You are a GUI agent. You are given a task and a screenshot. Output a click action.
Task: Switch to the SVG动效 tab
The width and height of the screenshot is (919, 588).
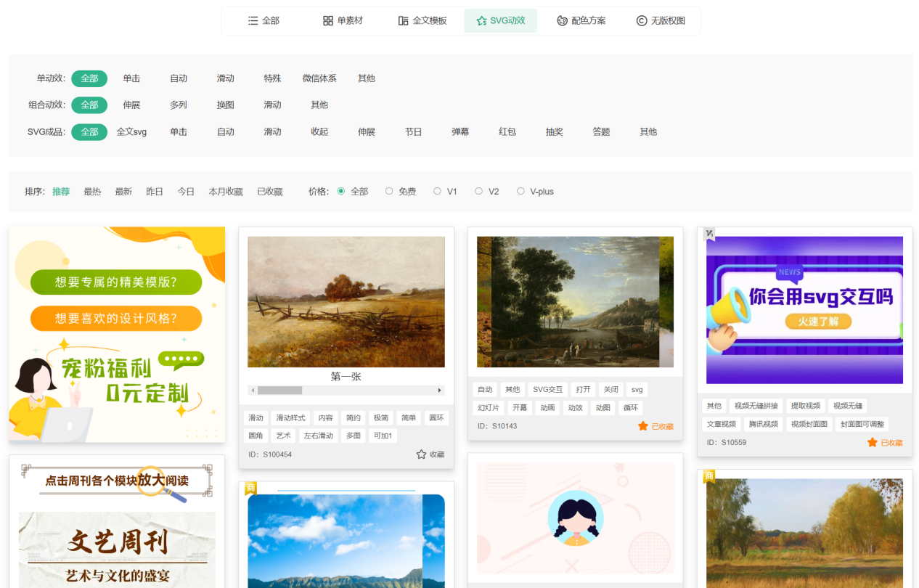click(x=500, y=21)
